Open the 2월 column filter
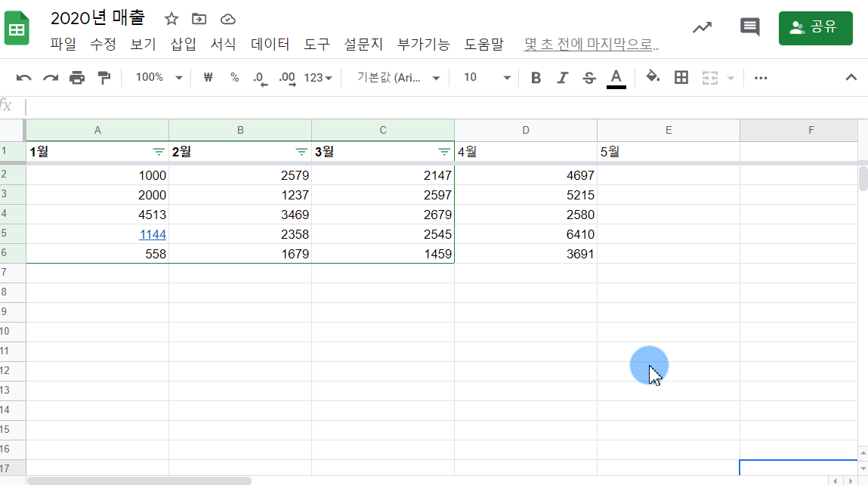This screenshot has width=868, height=485. click(x=301, y=151)
